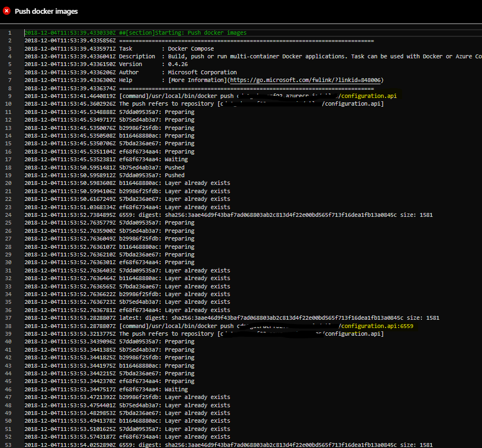Select the Description : Build, push line
482x448 pixels.
click(253, 57)
